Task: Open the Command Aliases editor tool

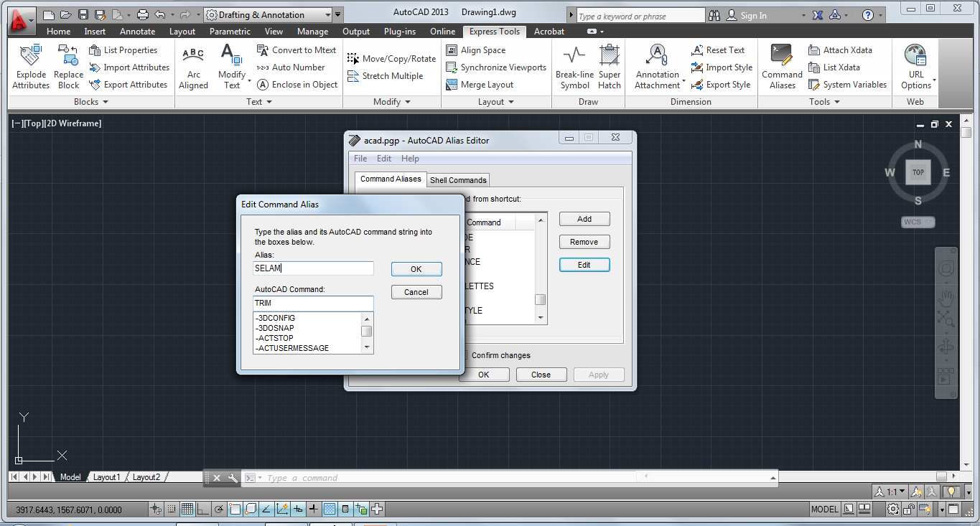Action: [782, 67]
